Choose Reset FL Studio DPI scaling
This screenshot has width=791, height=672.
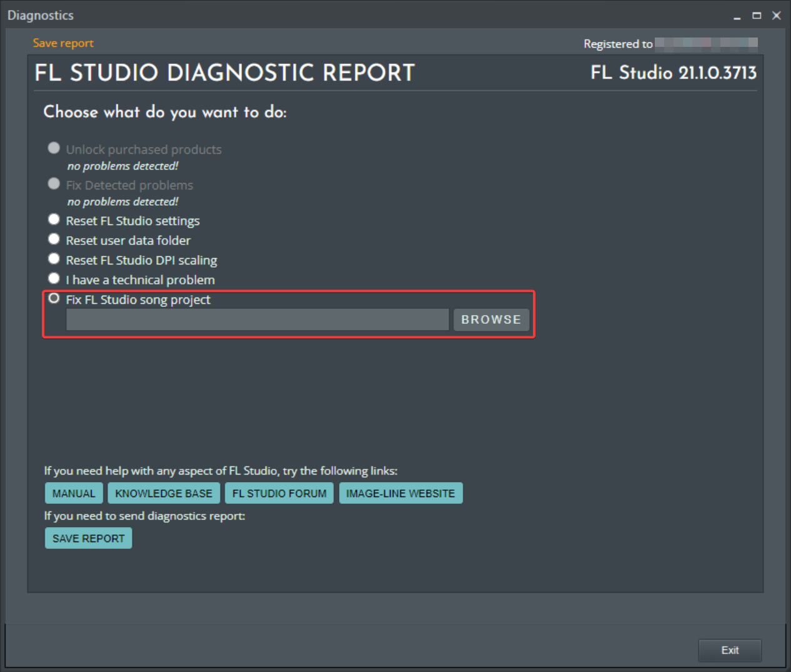[54, 259]
